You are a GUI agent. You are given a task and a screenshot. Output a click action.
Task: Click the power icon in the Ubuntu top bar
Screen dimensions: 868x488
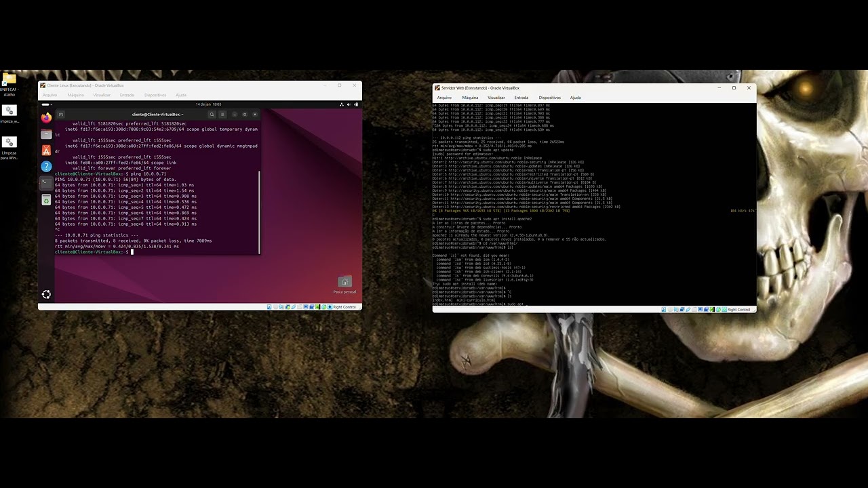[355, 104]
